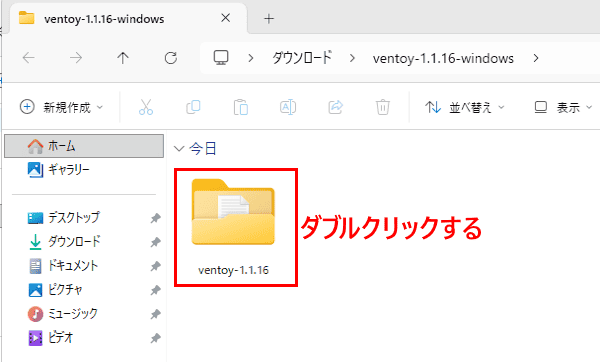
Task: Click the 今日 group header text
Action: coord(203,148)
